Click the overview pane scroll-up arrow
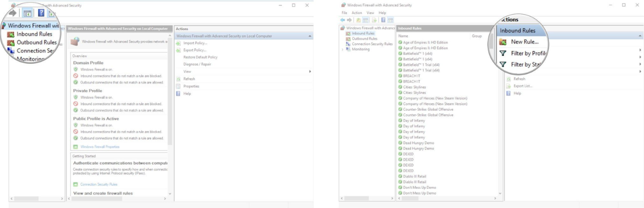This screenshot has width=644, height=208. click(x=170, y=36)
